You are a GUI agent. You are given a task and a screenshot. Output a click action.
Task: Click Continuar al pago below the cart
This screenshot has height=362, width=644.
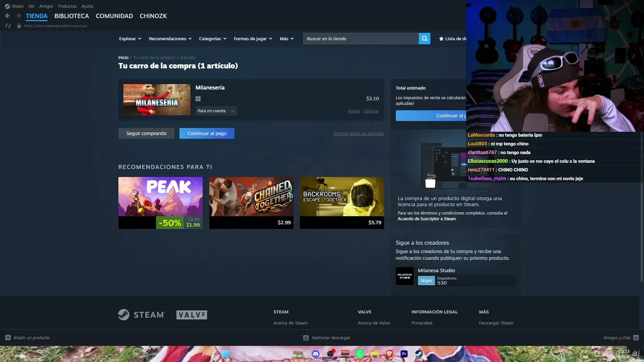207,133
